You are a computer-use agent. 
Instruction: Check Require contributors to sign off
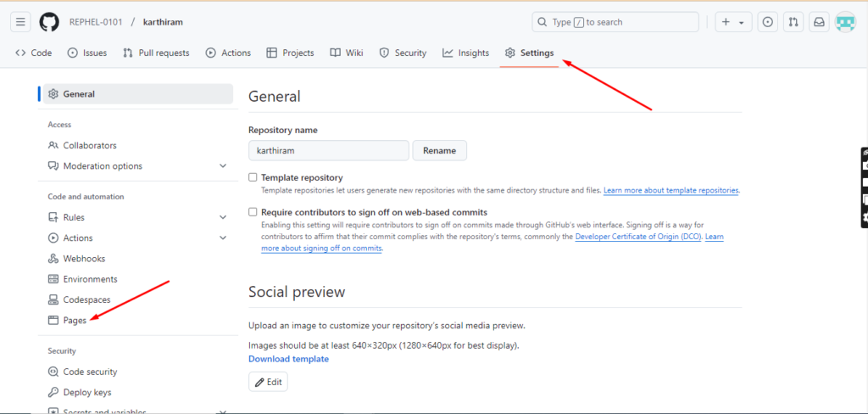tap(253, 212)
